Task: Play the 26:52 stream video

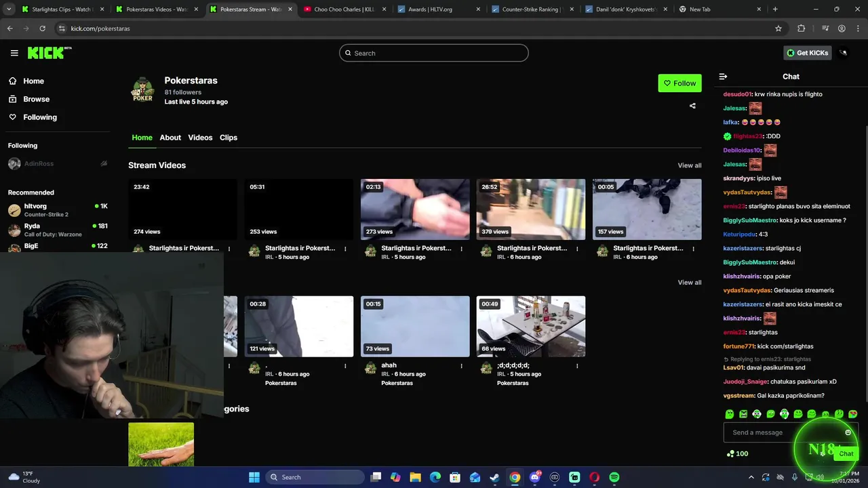Action: (x=531, y=209)
